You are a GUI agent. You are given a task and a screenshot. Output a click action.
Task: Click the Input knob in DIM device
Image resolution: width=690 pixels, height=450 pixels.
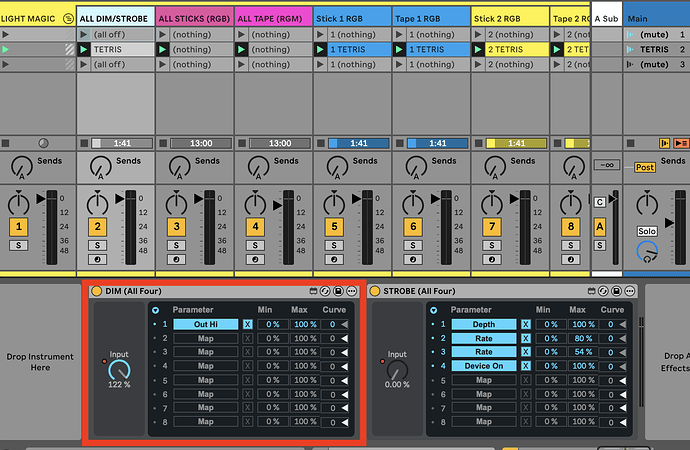[x=119, y=369]
